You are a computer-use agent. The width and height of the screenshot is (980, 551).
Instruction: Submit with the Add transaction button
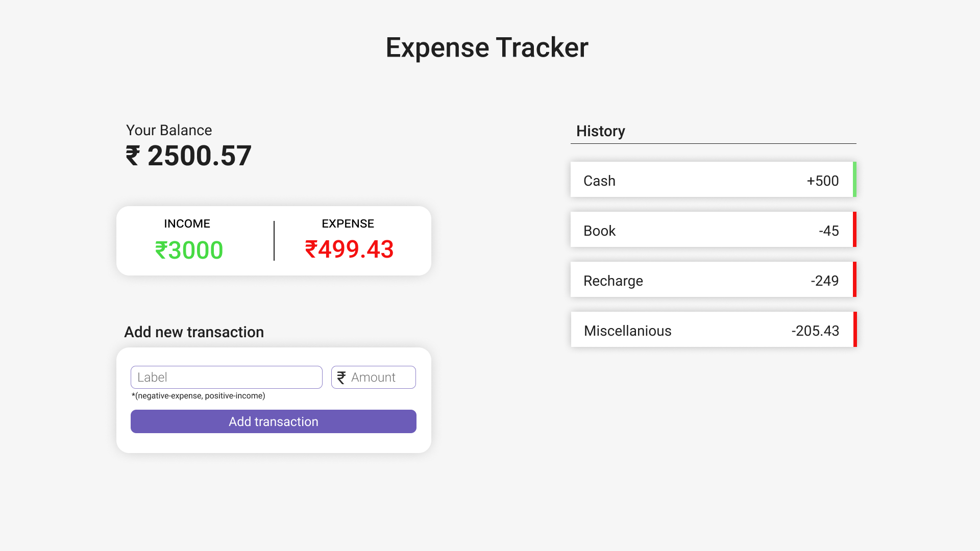(x=274, y=421)
